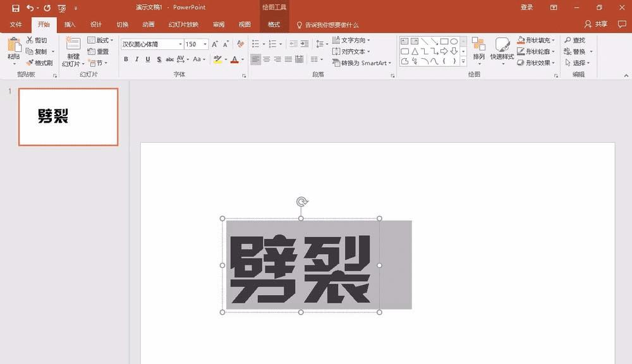Screen dimensions: 632x364
Task: Open the Section (节) dropdown
Action: tap(98, 63)
